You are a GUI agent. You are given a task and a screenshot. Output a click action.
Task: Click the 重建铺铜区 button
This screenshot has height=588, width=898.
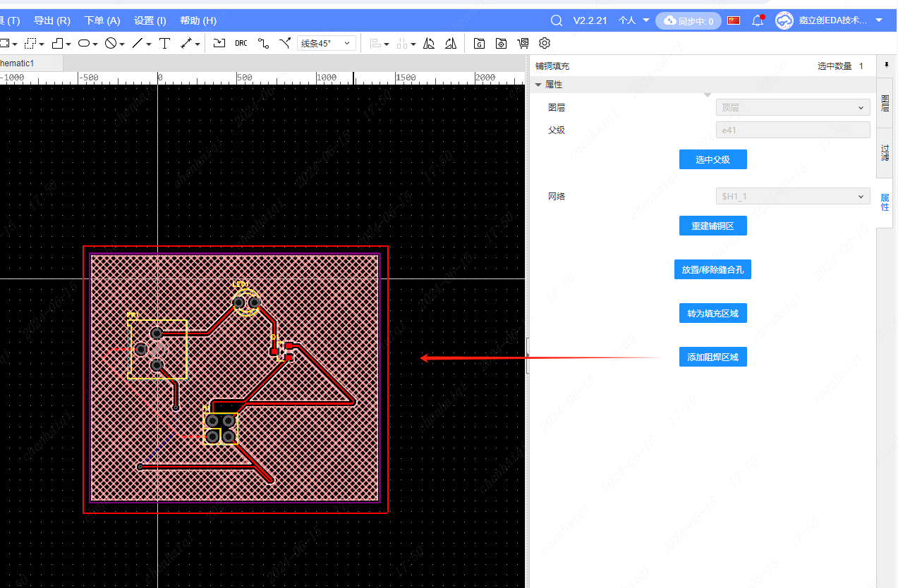(712, 226)
